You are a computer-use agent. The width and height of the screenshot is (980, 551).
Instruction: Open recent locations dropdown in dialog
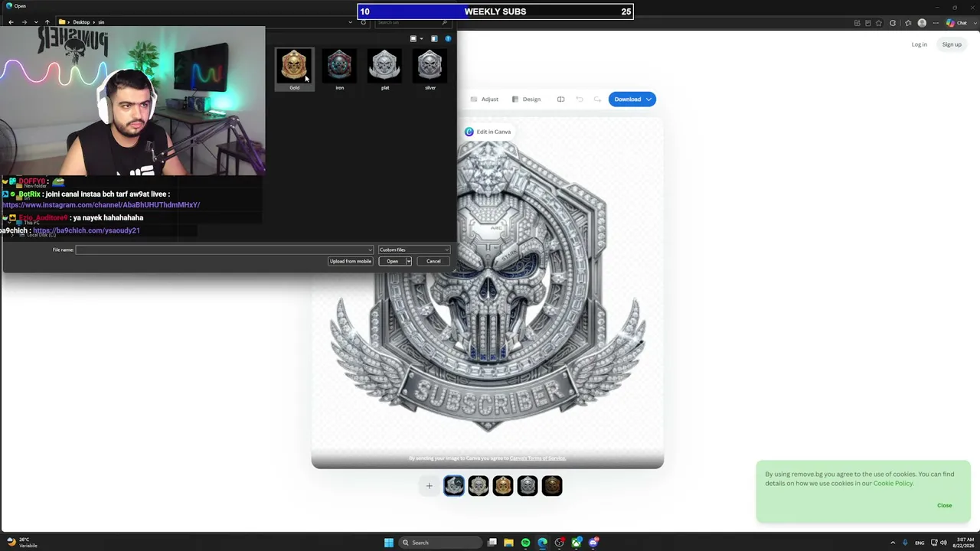point(35,22)
